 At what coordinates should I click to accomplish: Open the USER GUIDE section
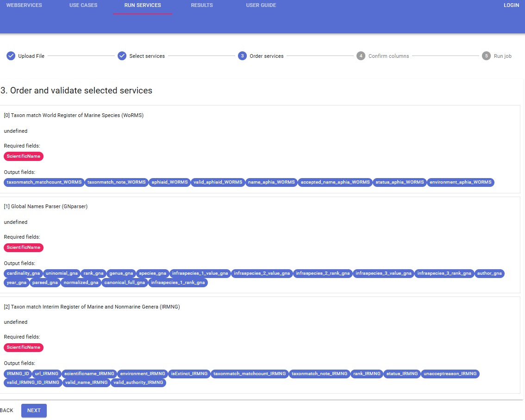click(261, 5)
